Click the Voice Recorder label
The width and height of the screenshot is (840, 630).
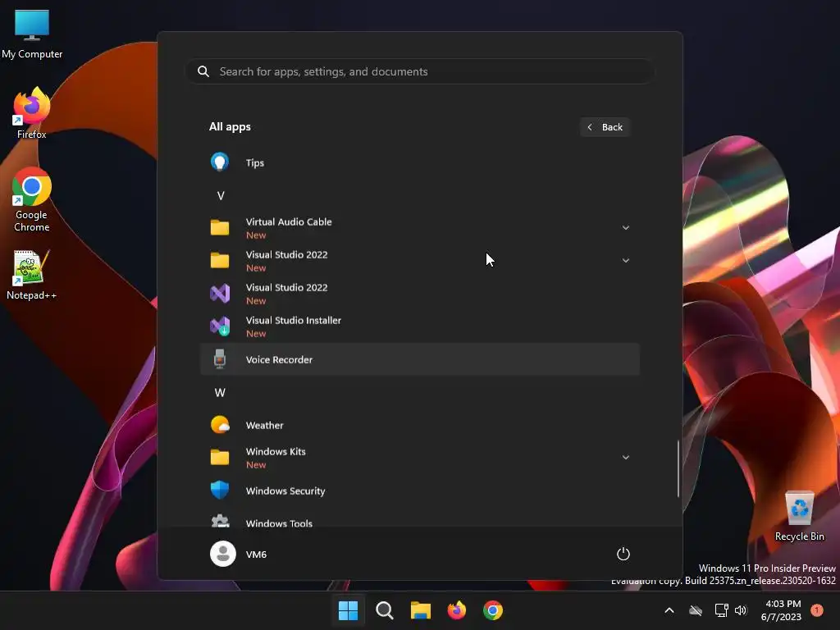pos(279,359)
